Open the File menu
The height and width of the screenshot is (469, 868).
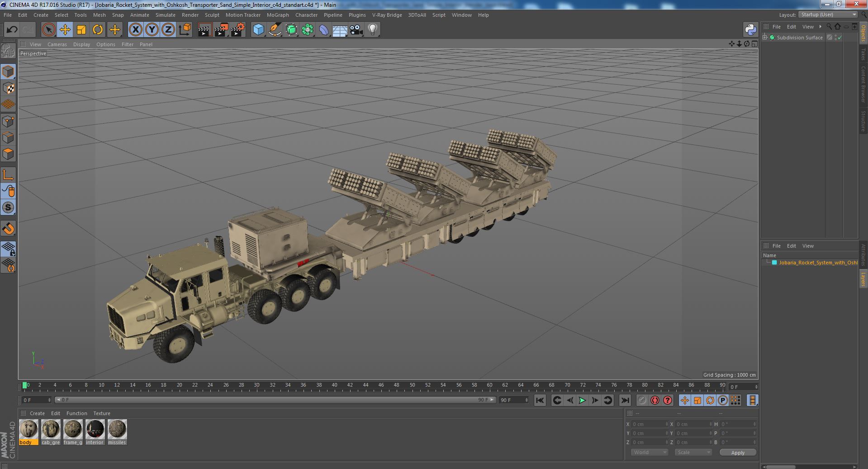8,15
